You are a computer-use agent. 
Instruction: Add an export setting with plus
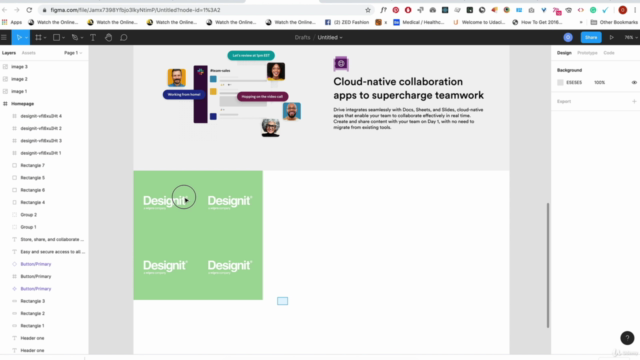point(634,101)
